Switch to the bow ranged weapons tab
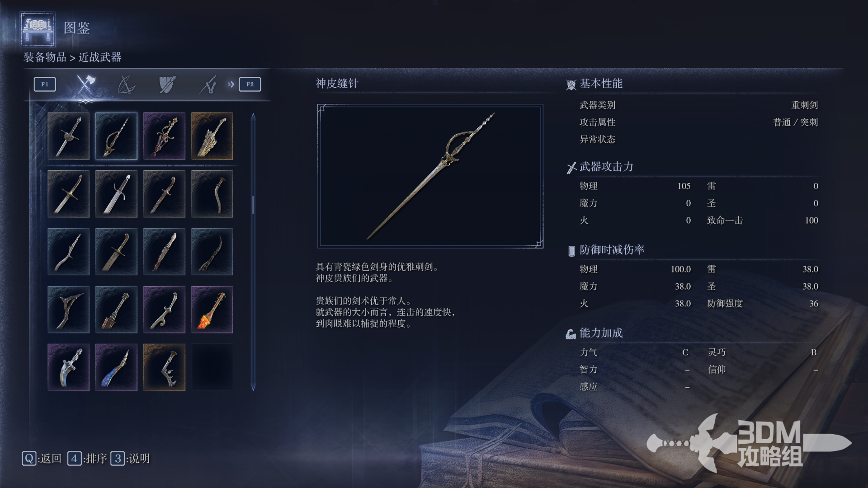This screenshot has height=488, width=868. coord(126,84)
